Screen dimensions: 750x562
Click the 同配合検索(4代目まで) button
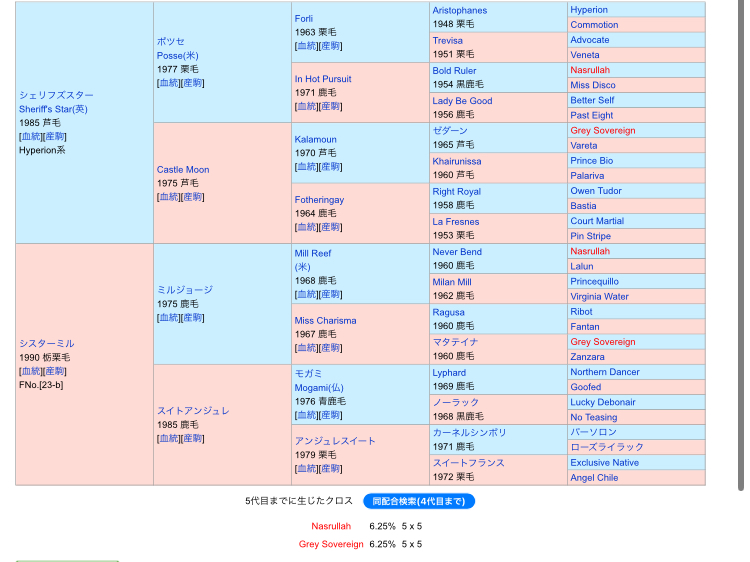(x=418, y=501)
